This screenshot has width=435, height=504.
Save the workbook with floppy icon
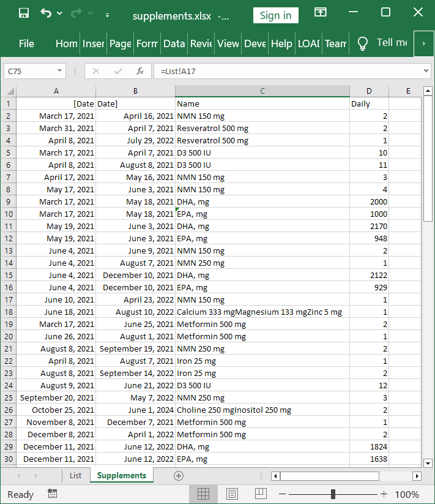coord(24,13)
